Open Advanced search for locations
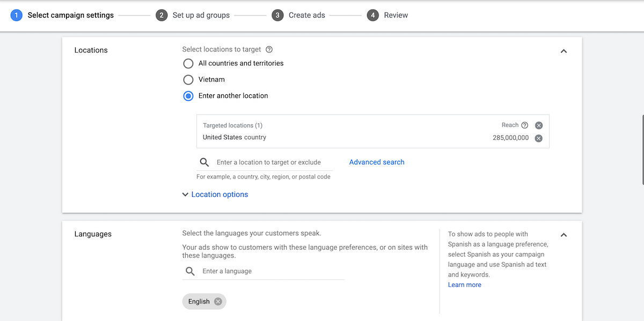The height and width of the screenshot is (321, 644). pyautogui.click(x=377, y=162)
